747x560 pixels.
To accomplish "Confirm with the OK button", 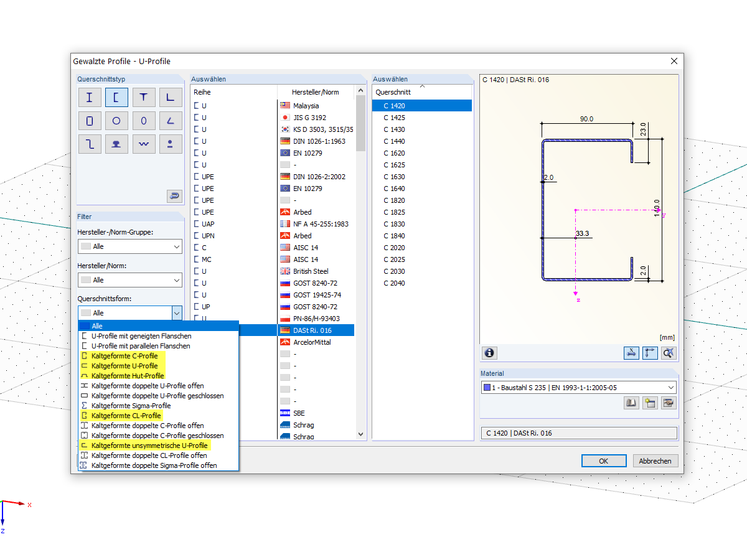I will 603,461.
